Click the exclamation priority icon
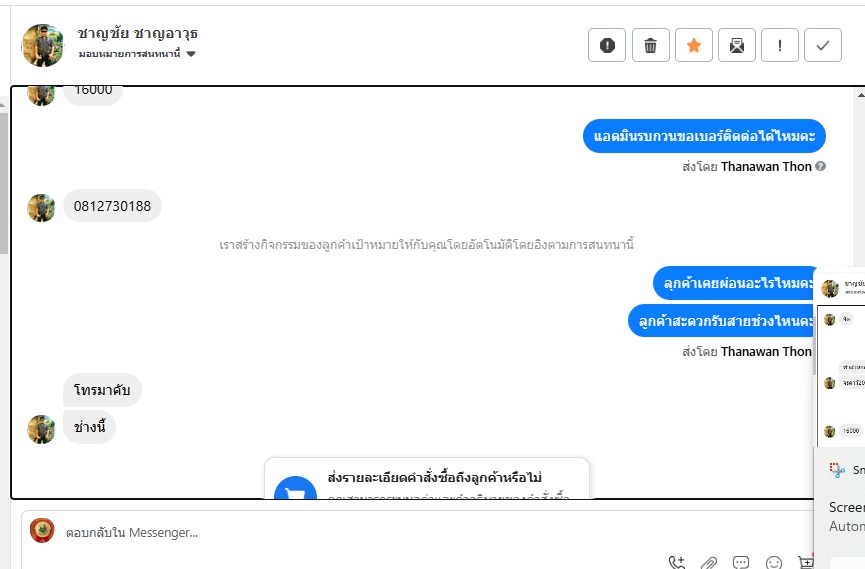The height and width of the screenshot is (569, 865). [780, 45]
